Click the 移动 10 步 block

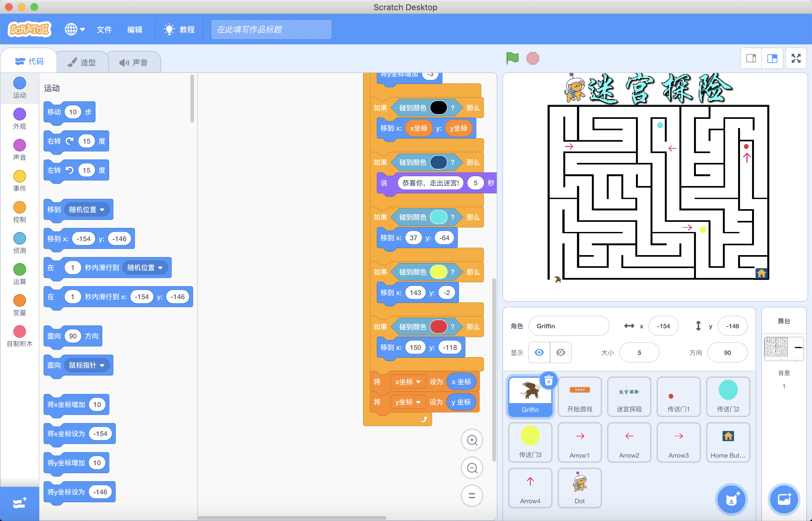(69, 112)
